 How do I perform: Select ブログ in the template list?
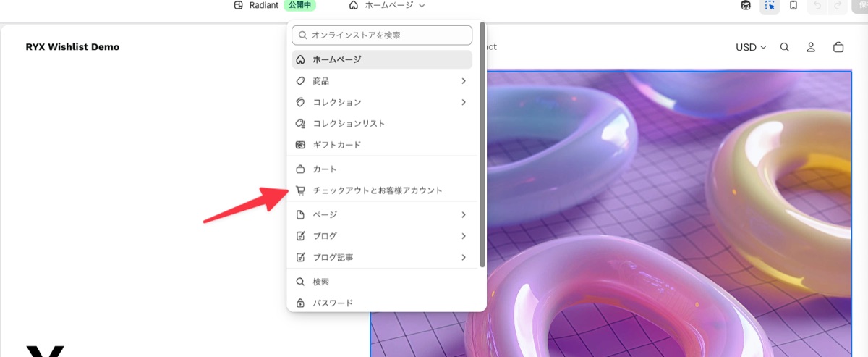coord(382,236)
